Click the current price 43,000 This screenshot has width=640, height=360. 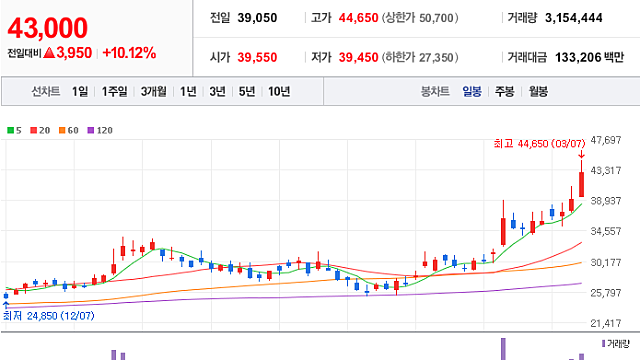(47, 28)
